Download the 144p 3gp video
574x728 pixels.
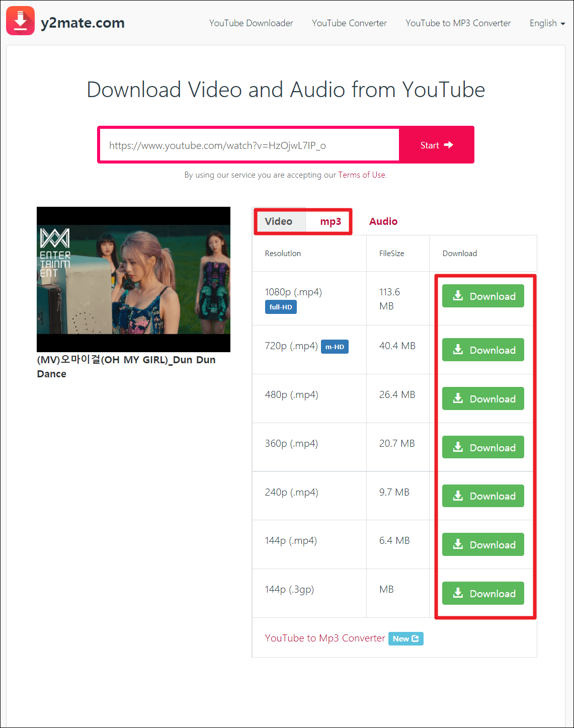(x=483, y=593)
